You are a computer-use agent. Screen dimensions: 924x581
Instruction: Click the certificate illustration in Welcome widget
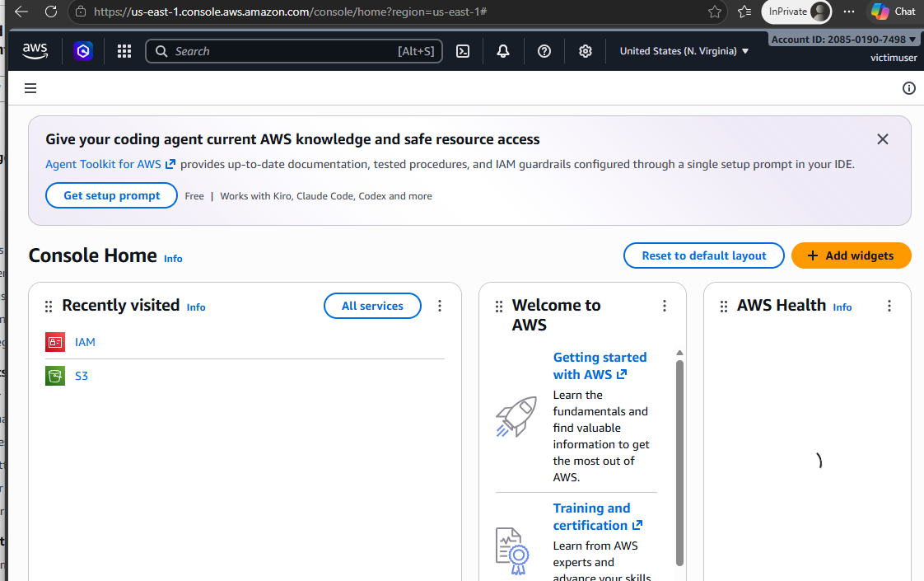point(512,551)
